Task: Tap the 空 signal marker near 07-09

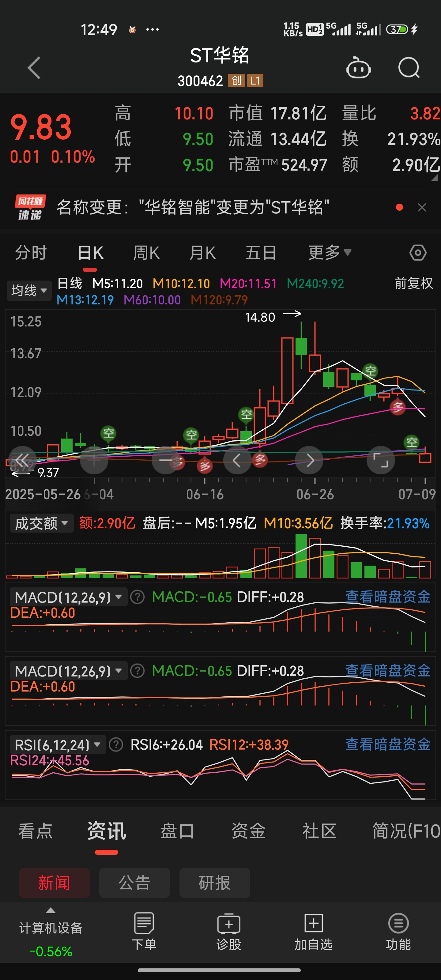Action: pos(412,442)
